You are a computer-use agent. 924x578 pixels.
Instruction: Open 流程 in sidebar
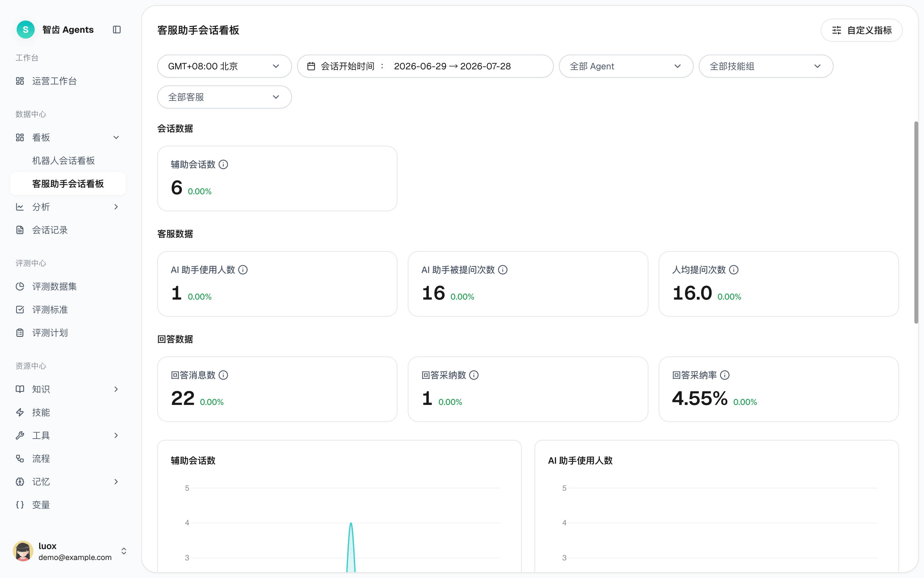[68, 458]
